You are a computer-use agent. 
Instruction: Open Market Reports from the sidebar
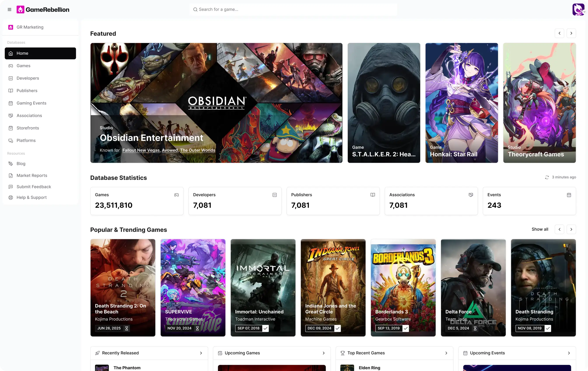pyautogui.click(x=32, y=175)
